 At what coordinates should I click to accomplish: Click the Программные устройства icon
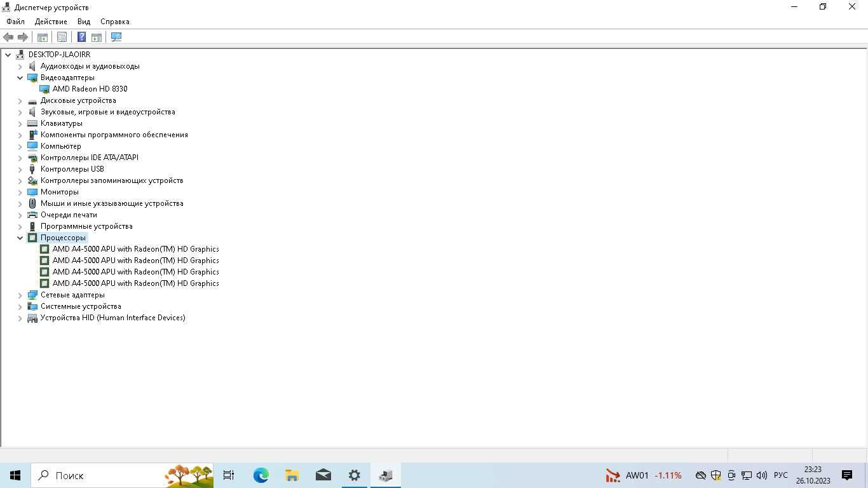click(x=32, y=226)
